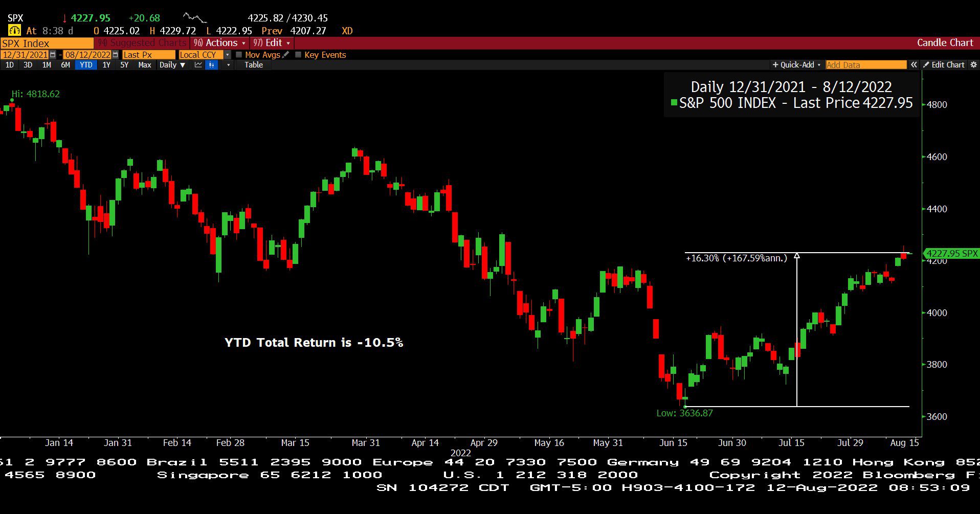Viewport: 980px width, 514px height.
Task: Click the Mov Avgs pencil edit icon
Action: point(285,55)
